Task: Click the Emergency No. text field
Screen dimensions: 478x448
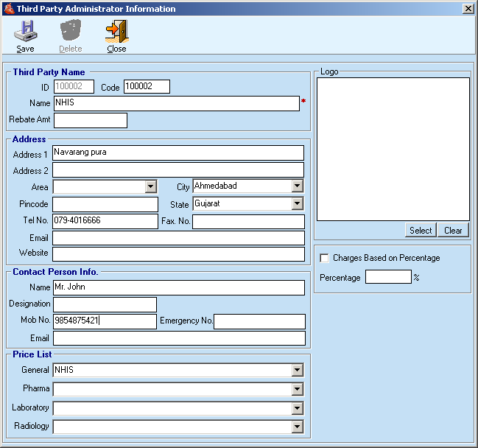Action: (x=259, y=321)
